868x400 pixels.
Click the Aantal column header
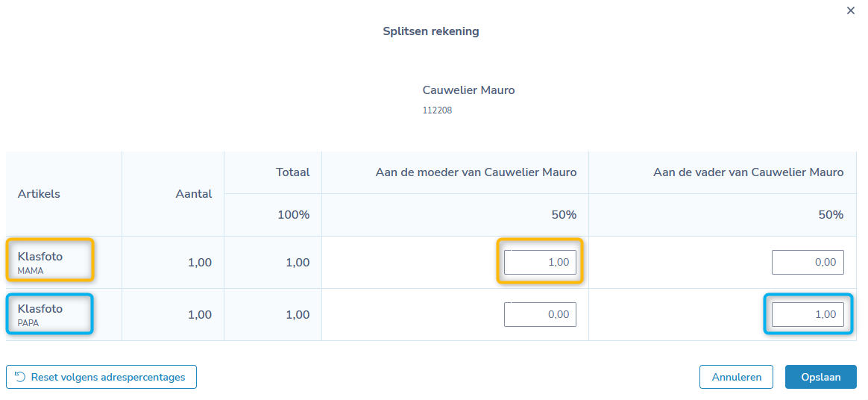pos(194,194)
